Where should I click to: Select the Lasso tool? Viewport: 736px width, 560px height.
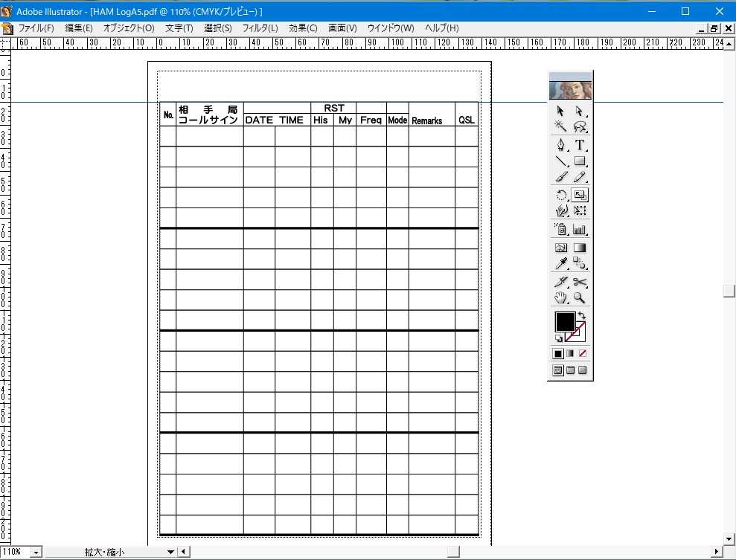pos(580,126)
